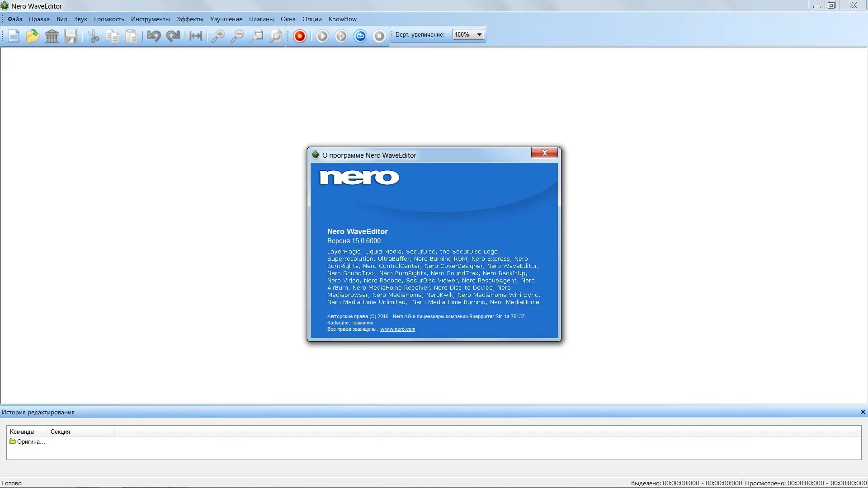
Task: Open the Плагины menu
Action: pyautogui.click(x=261, y=19)
